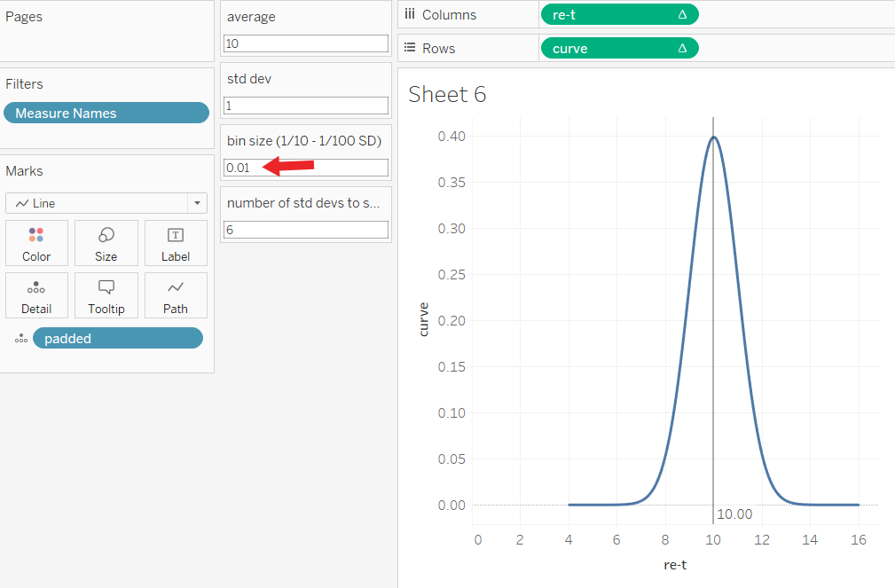Click the 10.00 reference line label

pyautogui.click(x=734, y=514)
